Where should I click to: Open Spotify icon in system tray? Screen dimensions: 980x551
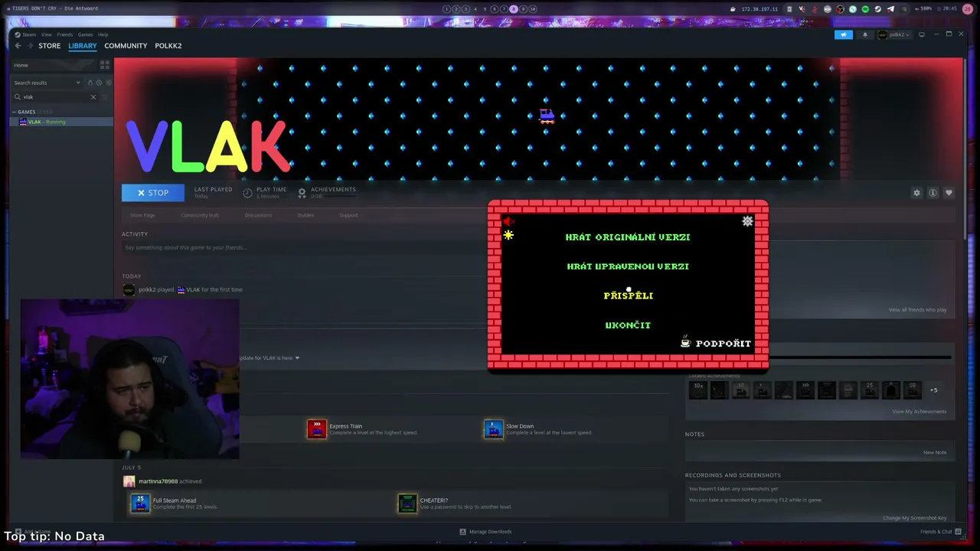click(865, 9)
